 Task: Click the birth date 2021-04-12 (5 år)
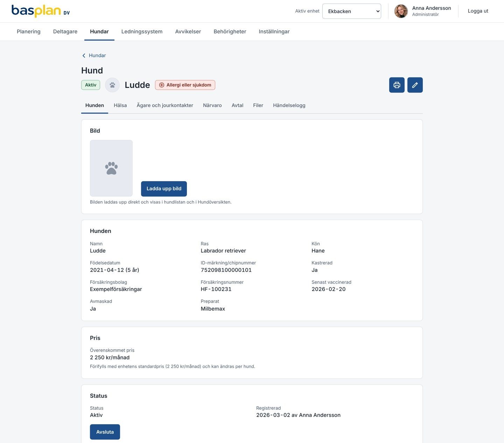pyautogui.click(x=114, y=270)
